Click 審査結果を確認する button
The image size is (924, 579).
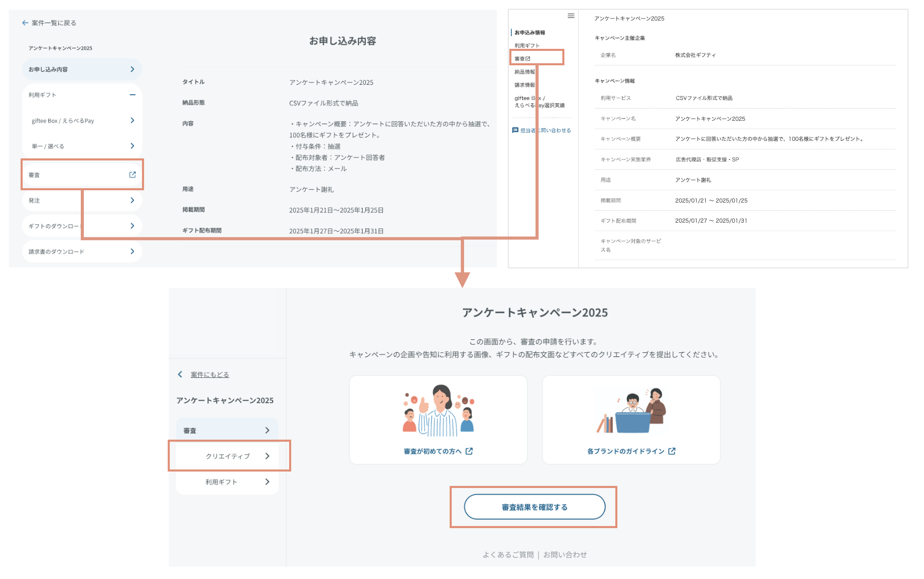pyautogui.click(x=534, y=507)
